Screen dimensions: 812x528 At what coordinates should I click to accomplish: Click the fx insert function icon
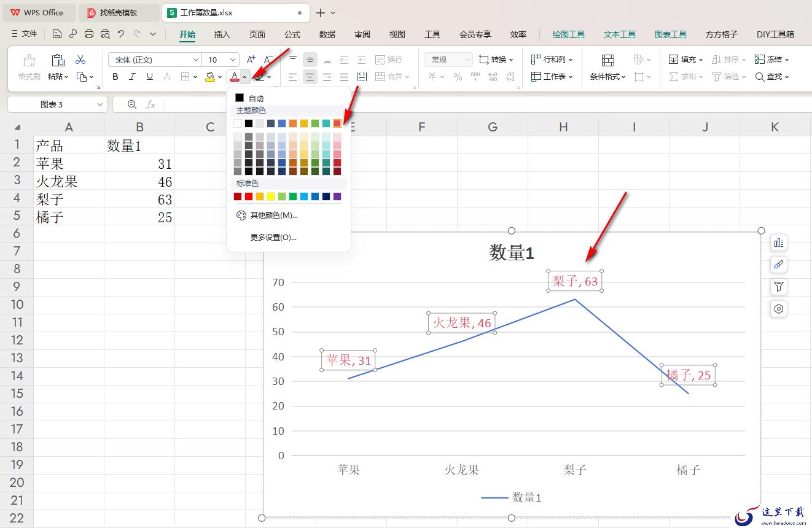click(150, 104)
